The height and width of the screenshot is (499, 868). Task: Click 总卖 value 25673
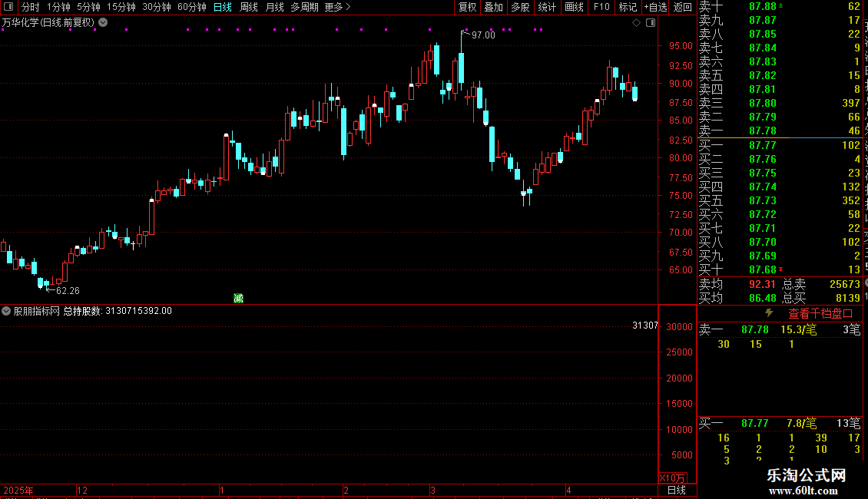point(845,284)
